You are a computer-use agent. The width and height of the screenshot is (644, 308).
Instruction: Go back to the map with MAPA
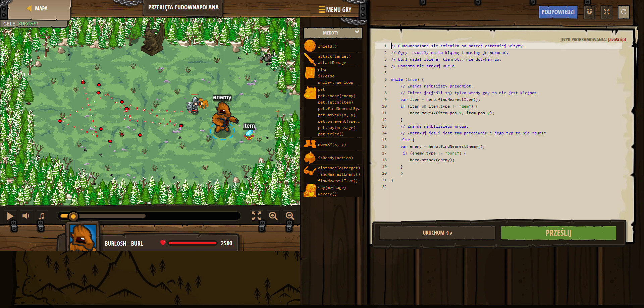coord(37,8)
